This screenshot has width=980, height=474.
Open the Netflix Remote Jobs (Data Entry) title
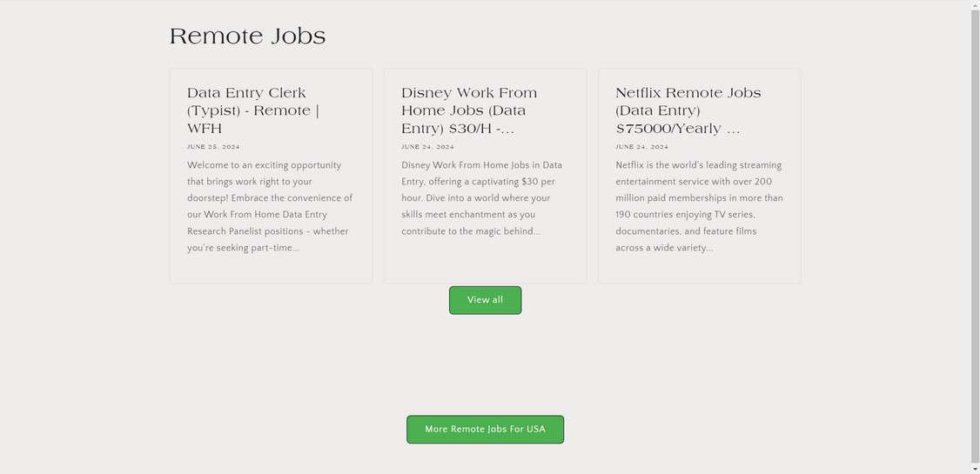[x=688, y=110]
